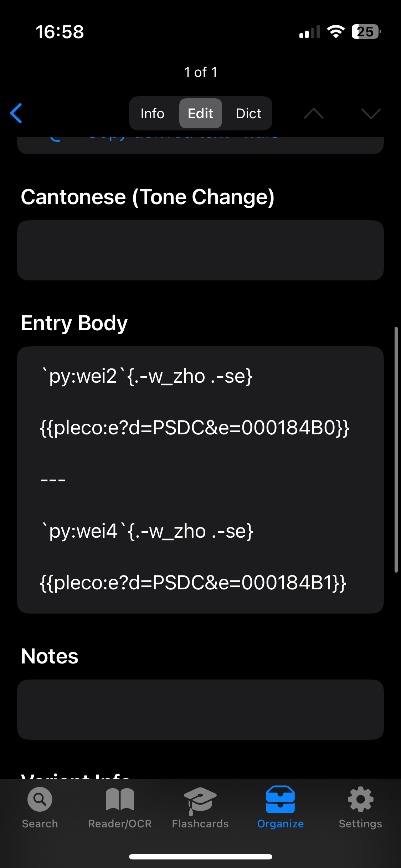Image resolution: width=401 pixels, height=868 pixels.
Task: Switch to the Info segment
Action: (153, 113)
